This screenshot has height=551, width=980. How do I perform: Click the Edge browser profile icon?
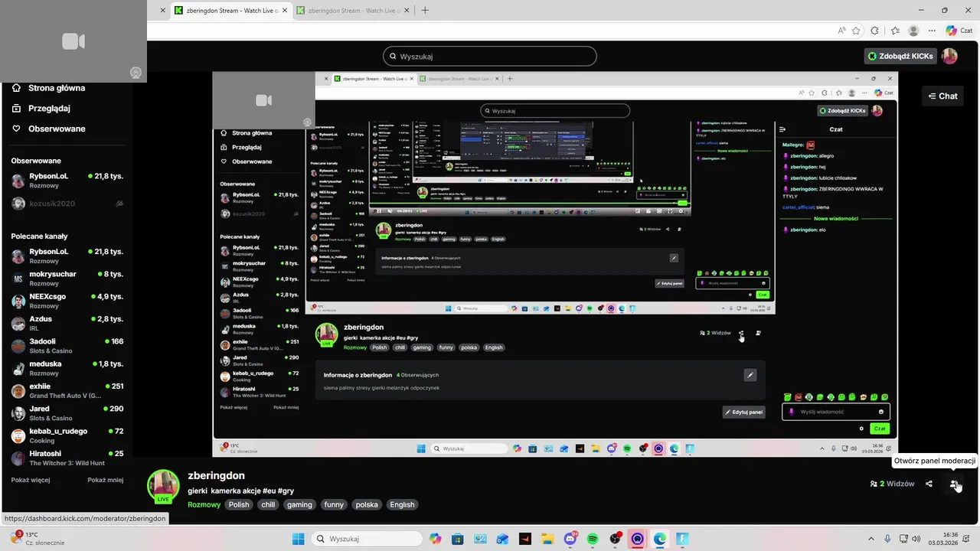[x=913, y=31]
